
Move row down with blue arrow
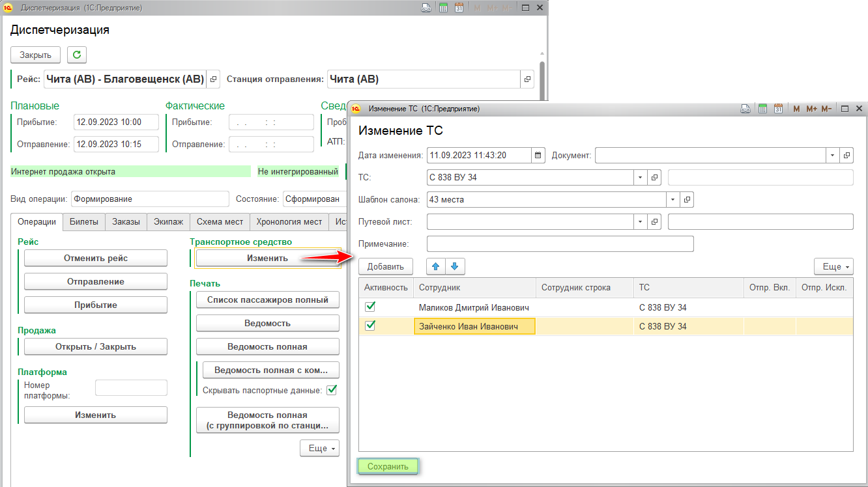454,266
